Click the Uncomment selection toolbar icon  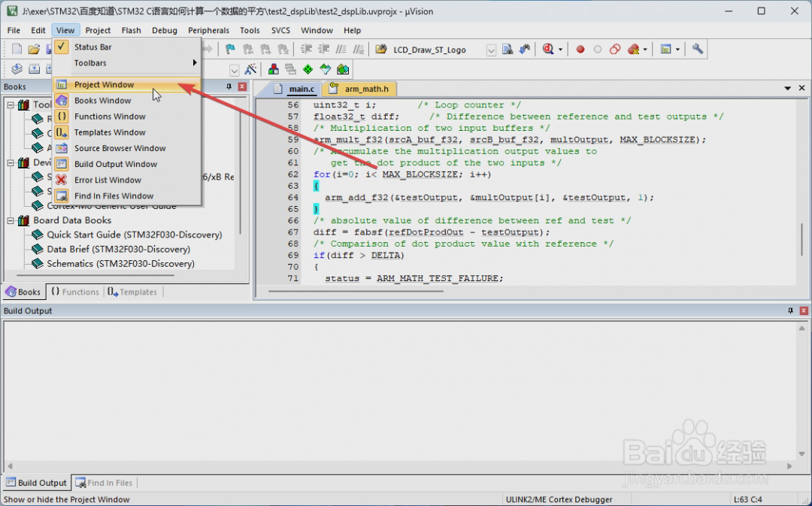point(359,49)
